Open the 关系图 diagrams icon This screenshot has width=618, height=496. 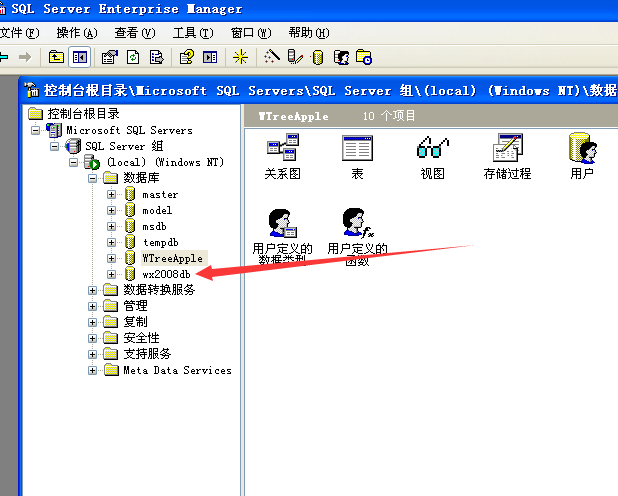(283, 156)
